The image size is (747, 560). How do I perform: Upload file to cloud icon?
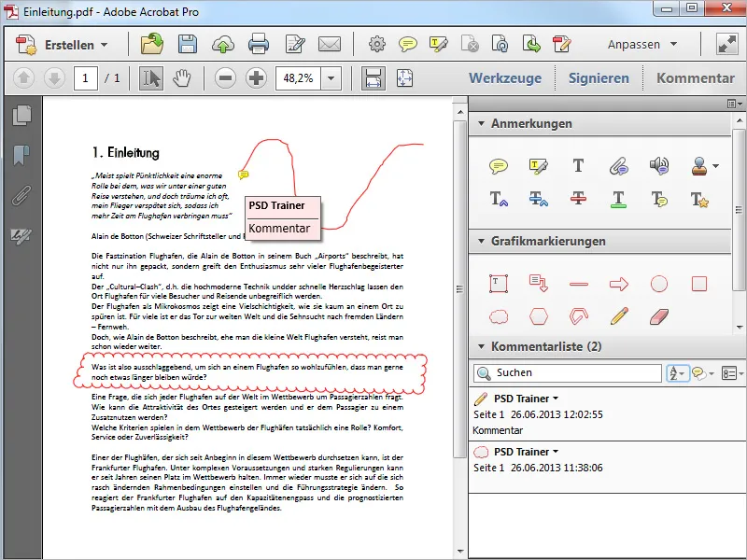[x=222, y=45]
